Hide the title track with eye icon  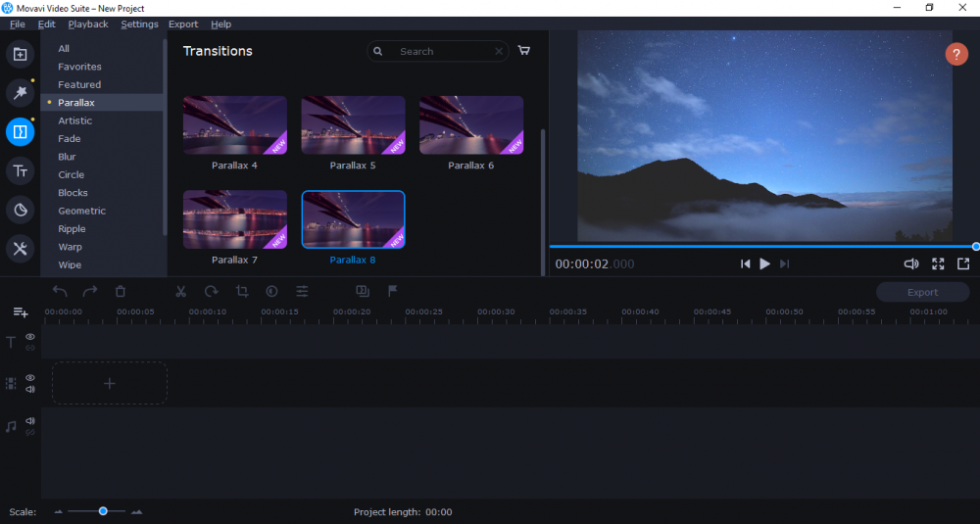[30, 337]
